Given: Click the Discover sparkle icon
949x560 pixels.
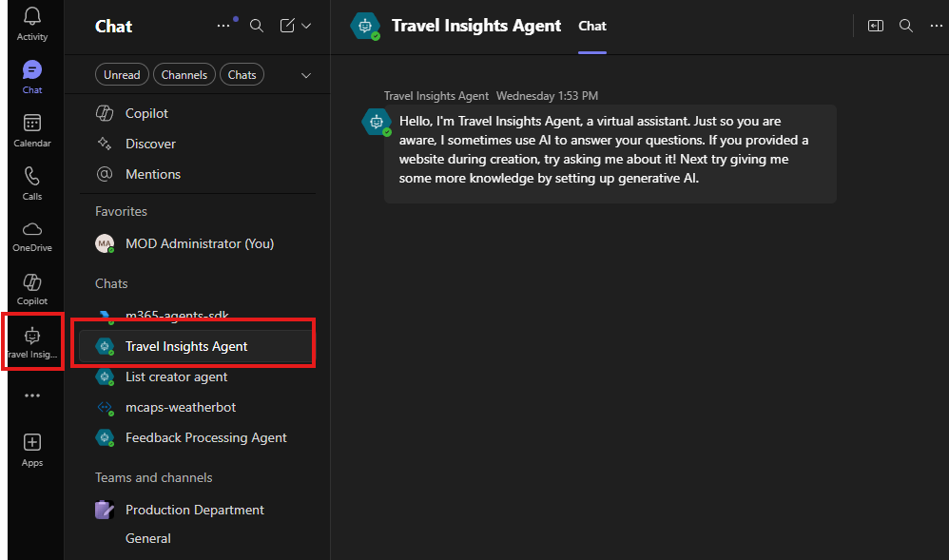Looking at the screenshot, I should (105, 144).
